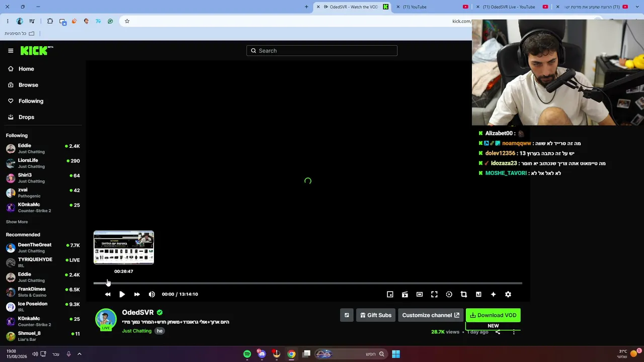
Task: Toggle theater mode in the player
Action: coord(420,294)
